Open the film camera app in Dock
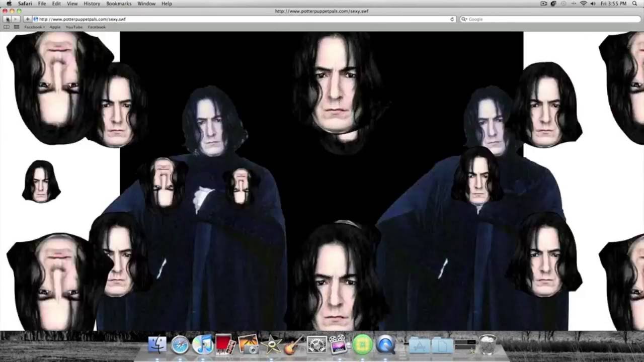Viewport: 644px width, 362px height. pos(339,344)
